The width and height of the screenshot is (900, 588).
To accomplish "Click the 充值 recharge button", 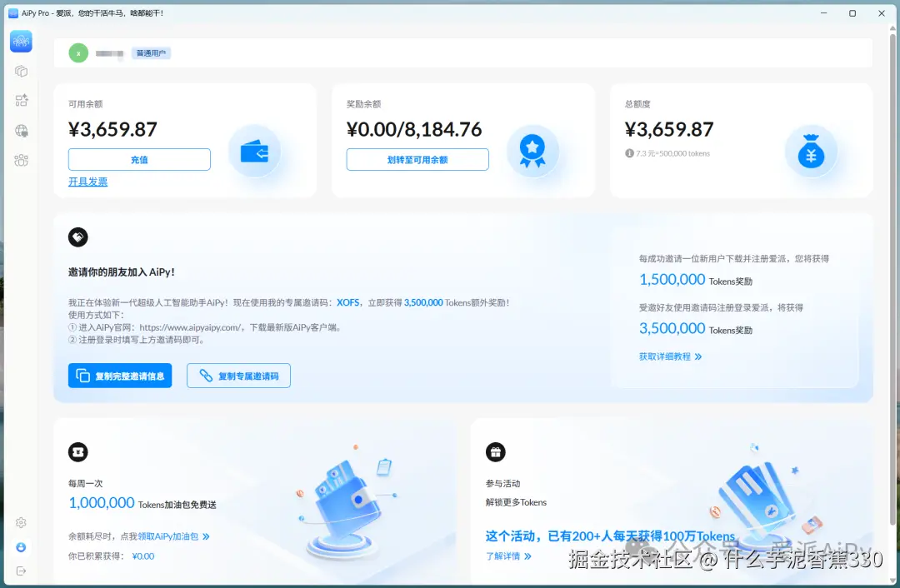I will coord(139,159).
